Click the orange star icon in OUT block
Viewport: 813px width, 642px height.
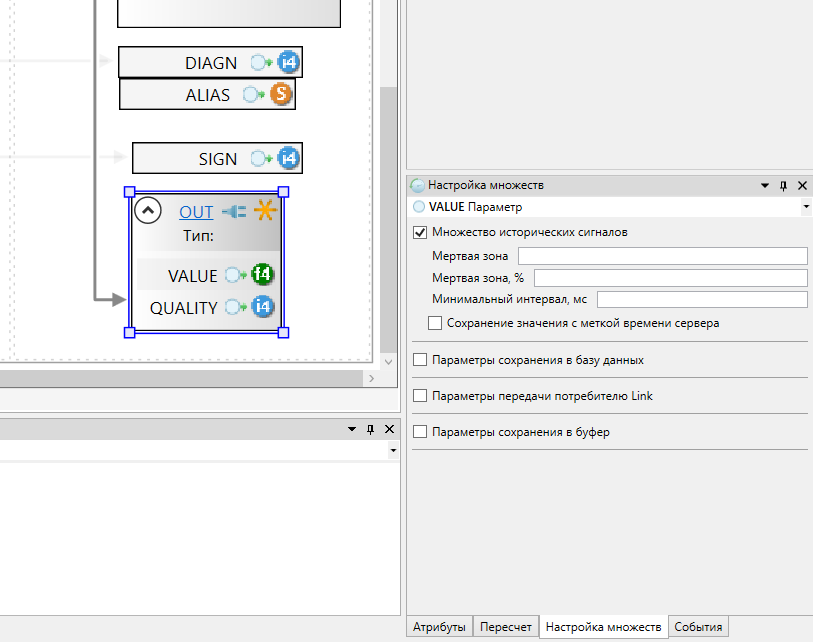[x=265, y=211]
